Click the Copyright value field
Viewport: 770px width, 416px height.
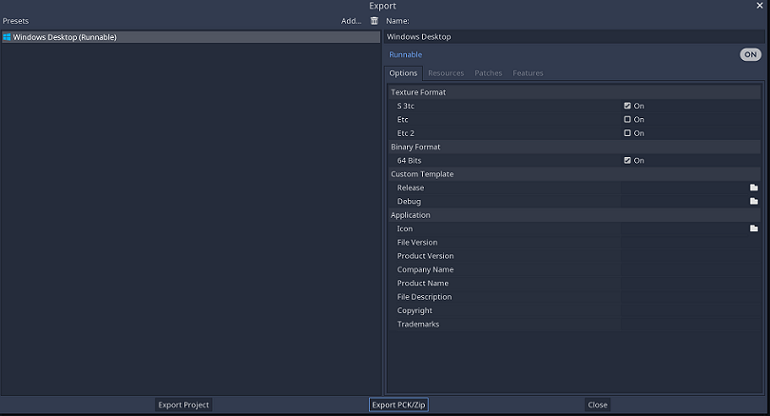pyautogui.click(x=691, y=310)
